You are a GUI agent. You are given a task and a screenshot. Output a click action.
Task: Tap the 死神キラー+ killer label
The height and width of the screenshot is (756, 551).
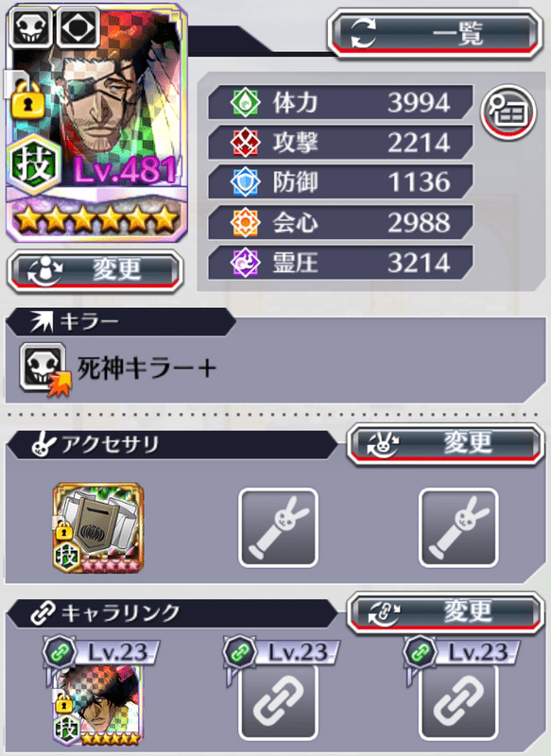(146, 369)
